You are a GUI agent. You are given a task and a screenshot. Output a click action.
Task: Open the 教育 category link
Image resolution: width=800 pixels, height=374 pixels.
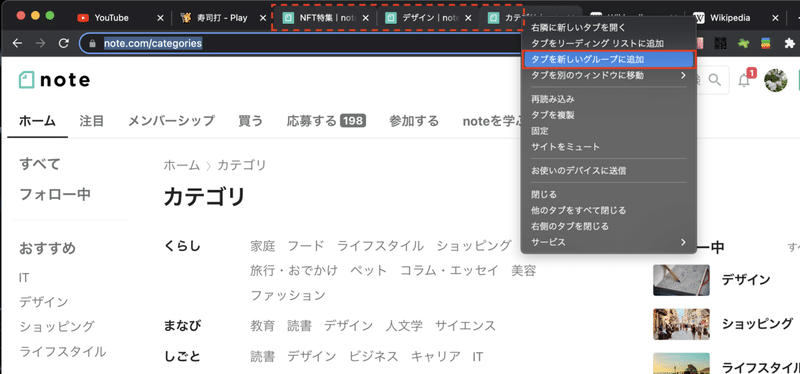pyautogui.click(x=263, y=326)
